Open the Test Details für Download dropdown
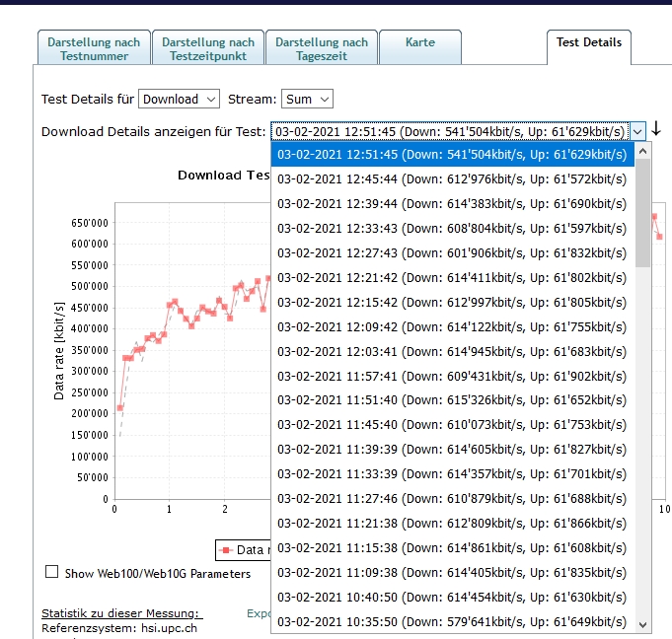 [181, 99]
